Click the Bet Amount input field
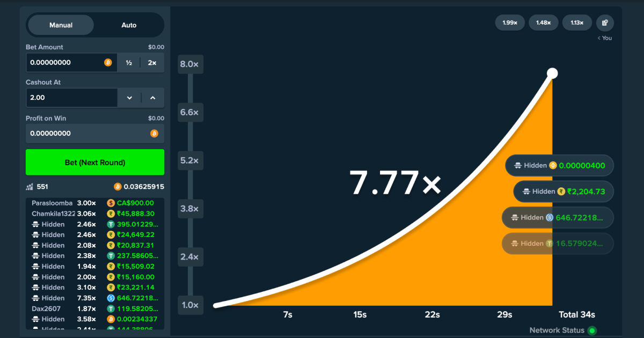This screenshot has height=338, width=644. [71, 62]
